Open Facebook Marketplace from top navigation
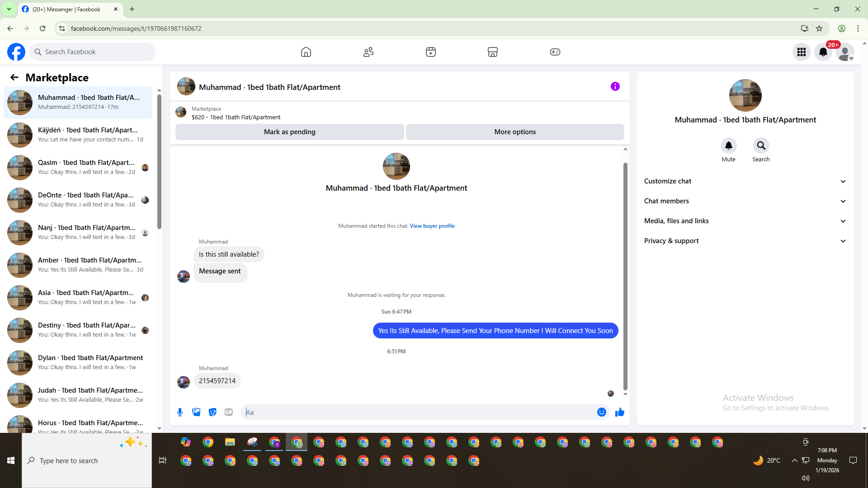 click(x=493, y=52)
